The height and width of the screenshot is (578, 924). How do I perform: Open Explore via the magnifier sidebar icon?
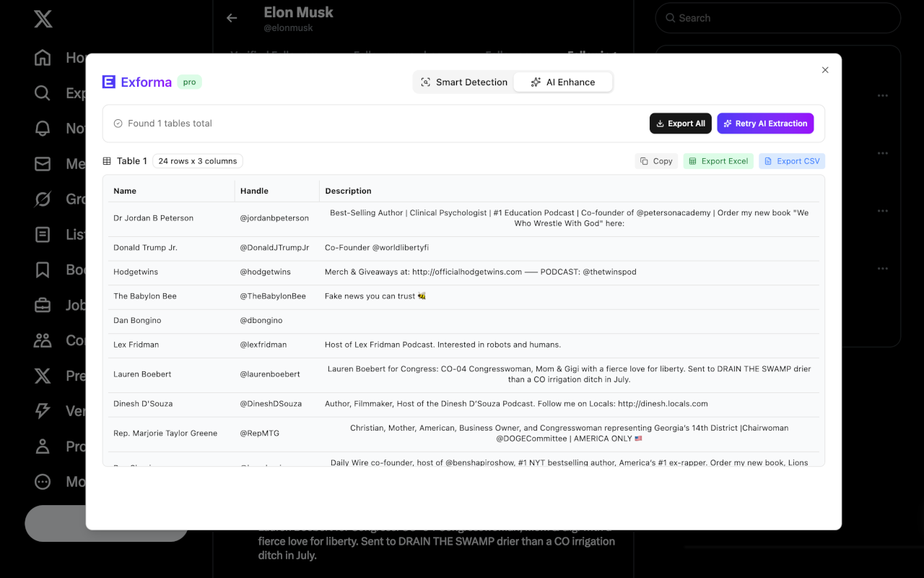coord(43,93)
